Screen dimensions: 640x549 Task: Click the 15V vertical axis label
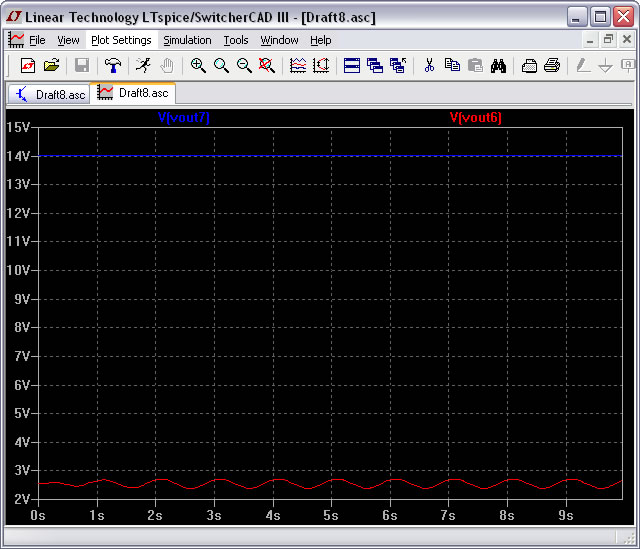tap(18, 127)
